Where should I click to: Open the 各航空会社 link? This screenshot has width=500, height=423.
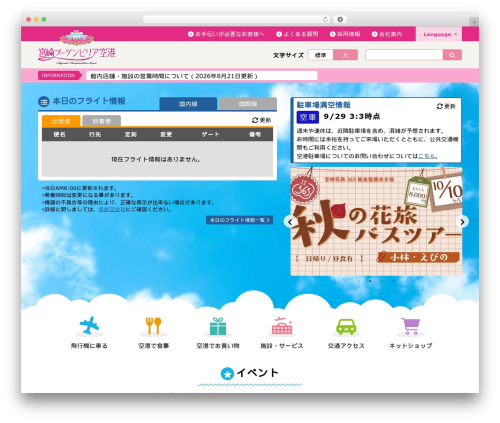pyautogui.click(x=112, y=209)
